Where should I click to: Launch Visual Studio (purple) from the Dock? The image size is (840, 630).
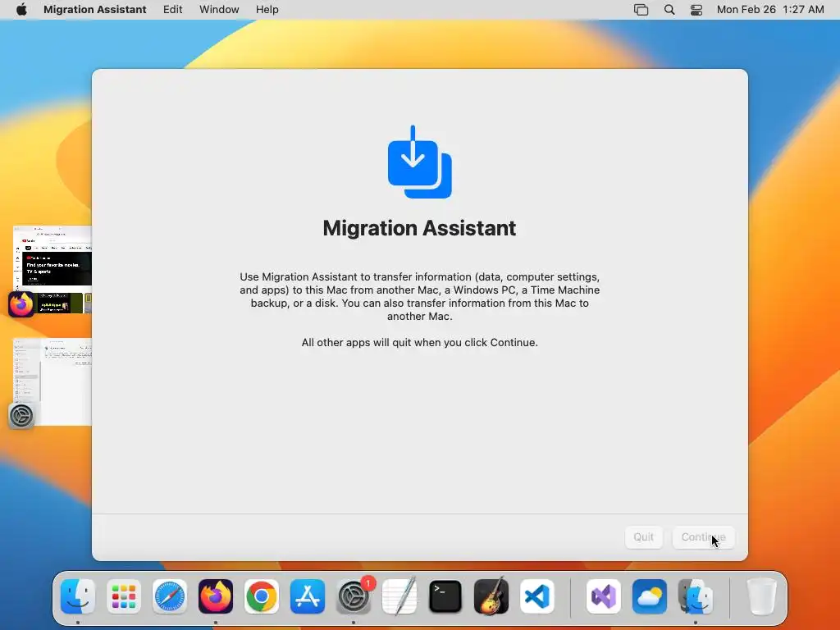tap(604, 596)
